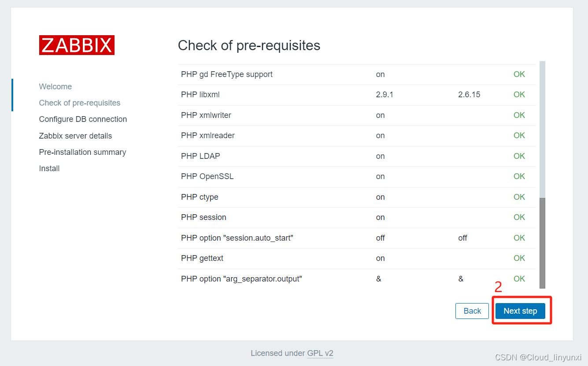Click the ZABBIX logo
The width and height of the screenshot is (588, 366).
77,45
